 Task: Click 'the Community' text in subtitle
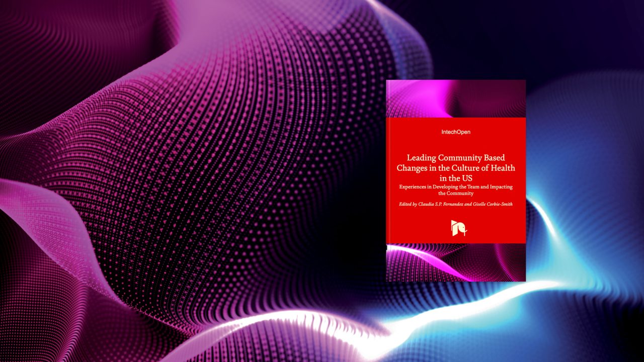(456, 193)
